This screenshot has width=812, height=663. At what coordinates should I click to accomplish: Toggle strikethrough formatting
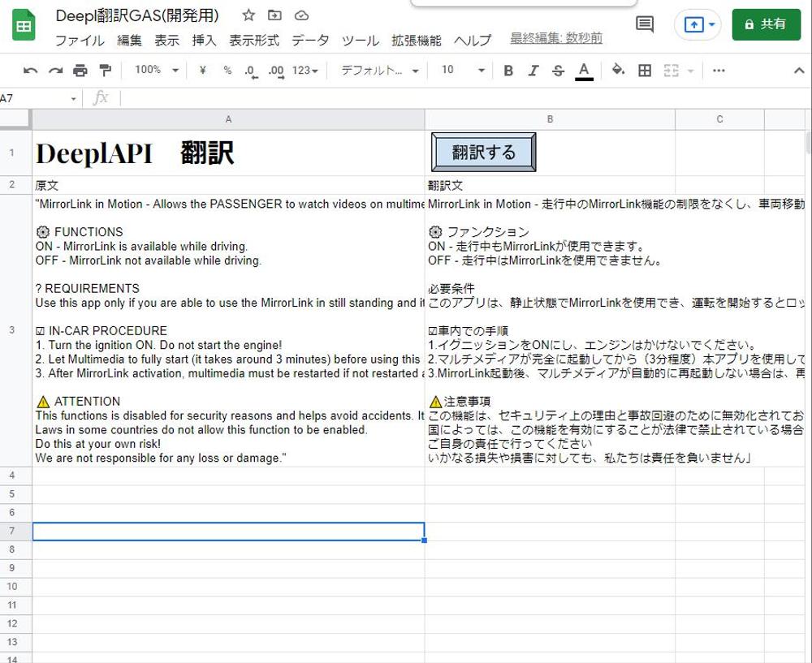click(558, 71)
